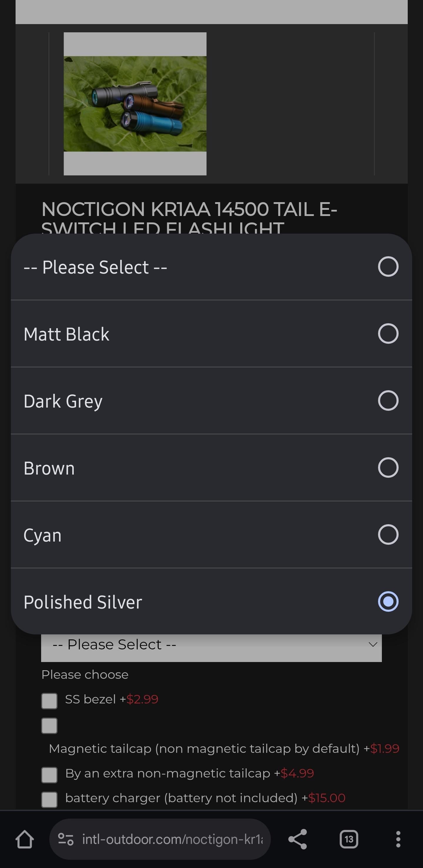Image resolution: width=423 pixels, height=868 pixels.
Task: Enable the SS bezel checkbox
Action: click(x=49, y=701)
